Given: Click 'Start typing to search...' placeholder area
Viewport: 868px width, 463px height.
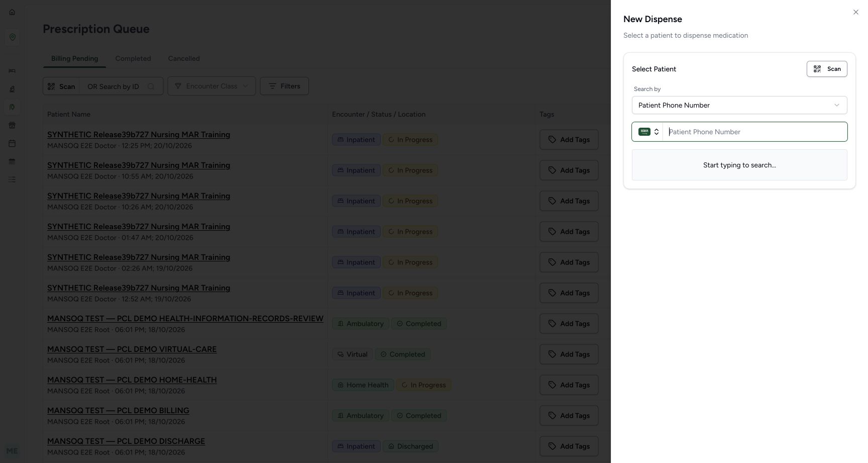Looking at the screenshot, I should (739, 165).
